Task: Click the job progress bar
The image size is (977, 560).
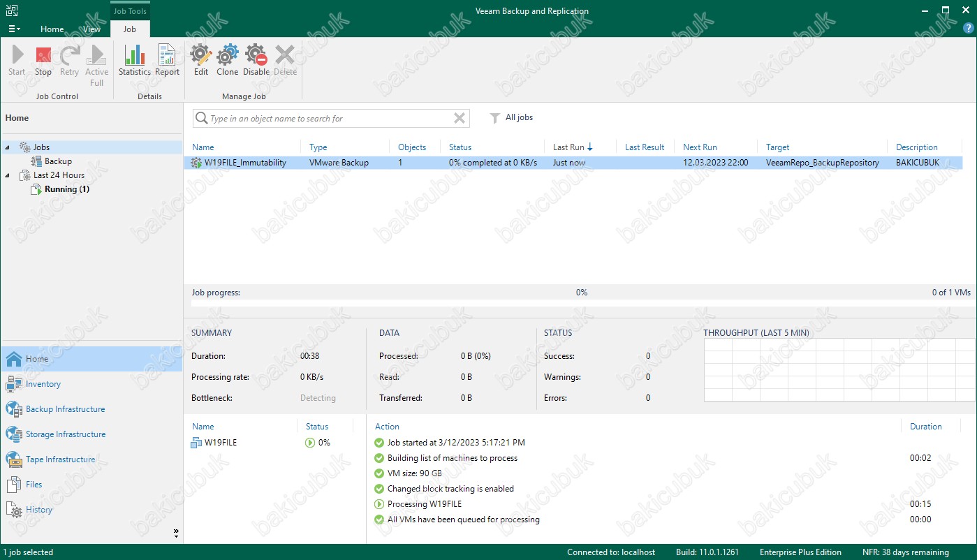Action: point(580,304)
